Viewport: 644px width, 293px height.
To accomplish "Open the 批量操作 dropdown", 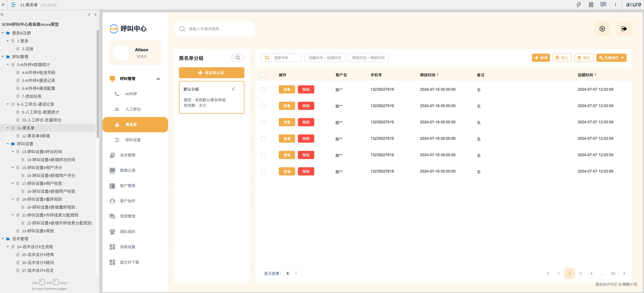I will (x=611, y=58).
